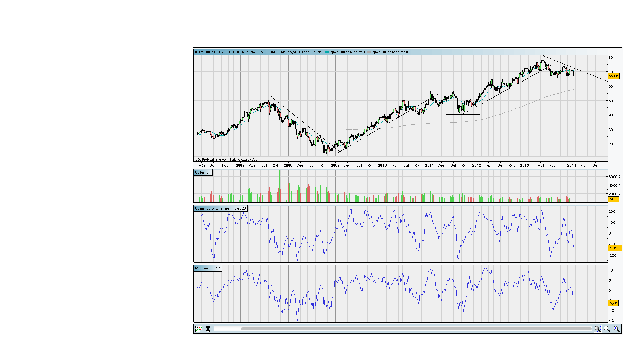
Task: Click the zoom-fit magnifier icon
Action: pos(598,329)
